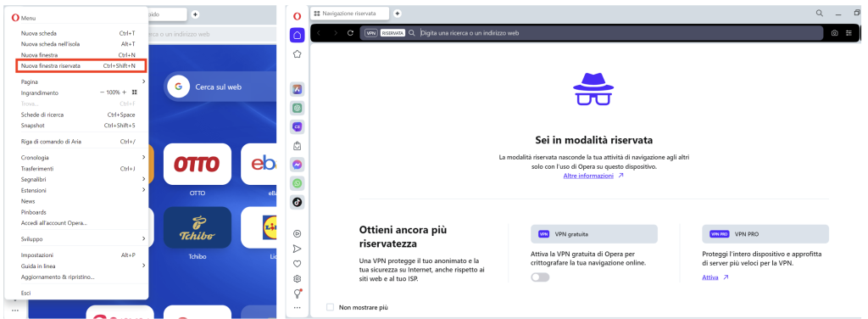Click the VPN gratuita header
The image size is (868, 319).
(x=594, y=233)
